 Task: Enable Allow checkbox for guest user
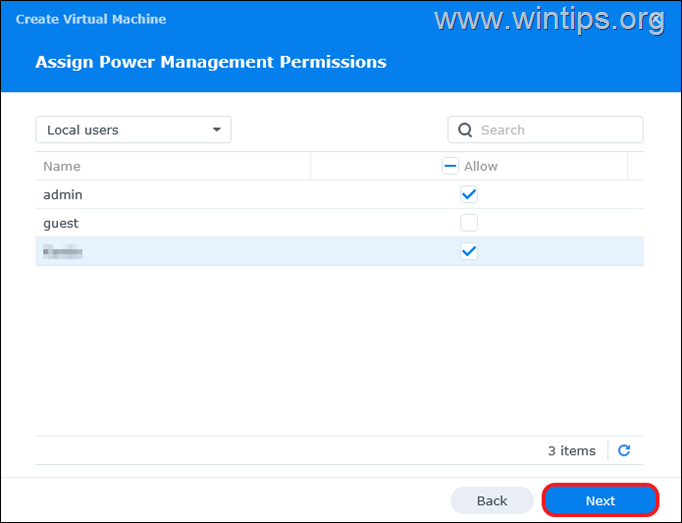[468, 223]
